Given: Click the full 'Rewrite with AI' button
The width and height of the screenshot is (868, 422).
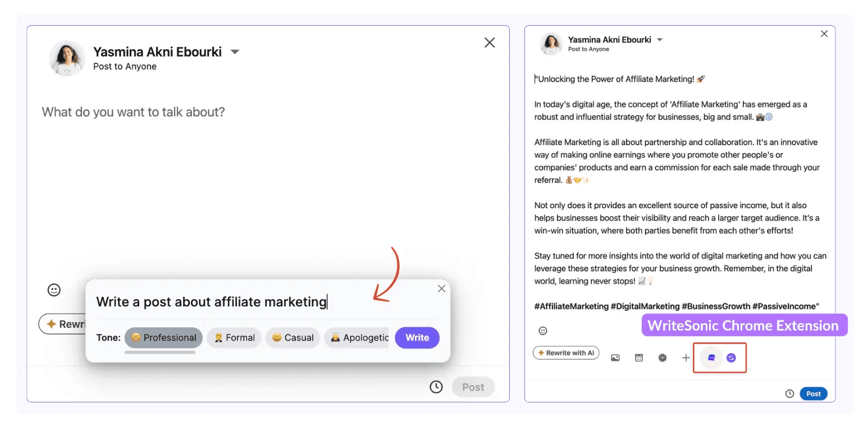Looking at the screenshot, I should coord(566,353).
